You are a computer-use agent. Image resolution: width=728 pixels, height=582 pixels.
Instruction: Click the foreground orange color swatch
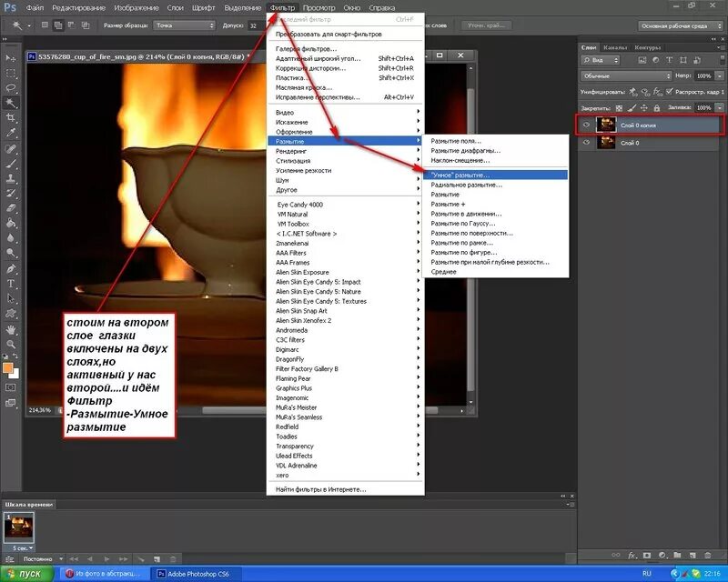click(x=7, y=368)
